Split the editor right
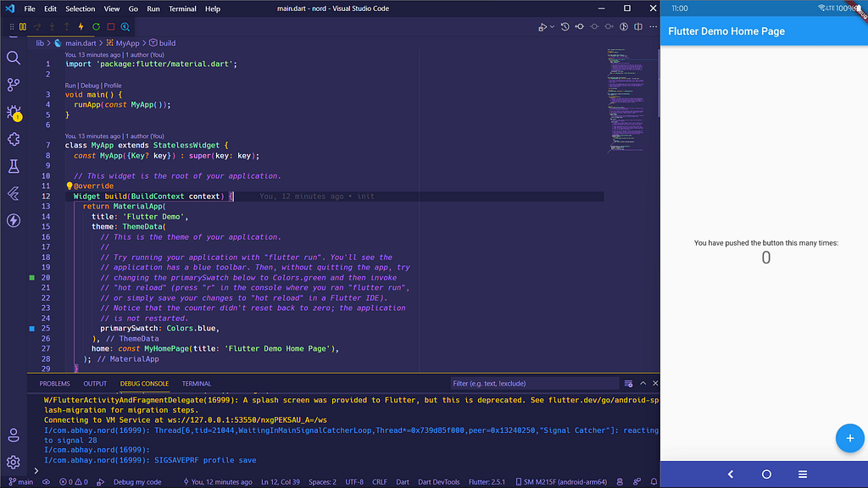 click(638, 26)
